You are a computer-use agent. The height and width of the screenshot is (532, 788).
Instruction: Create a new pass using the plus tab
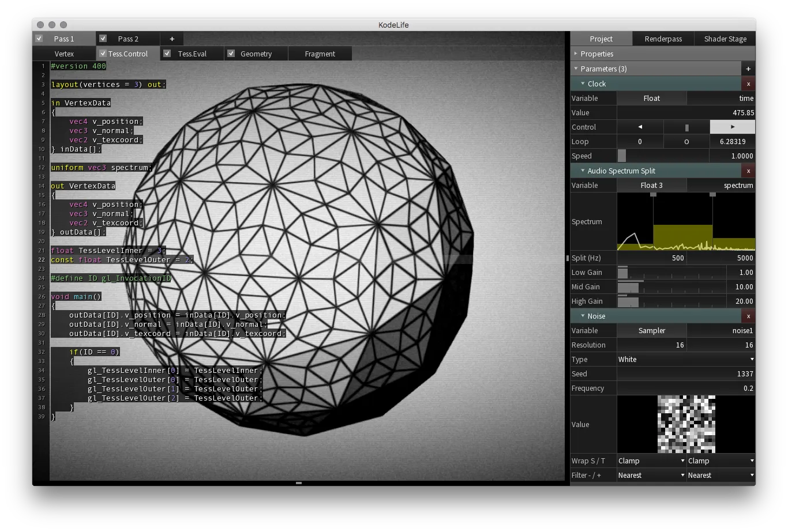click(172, 39)
